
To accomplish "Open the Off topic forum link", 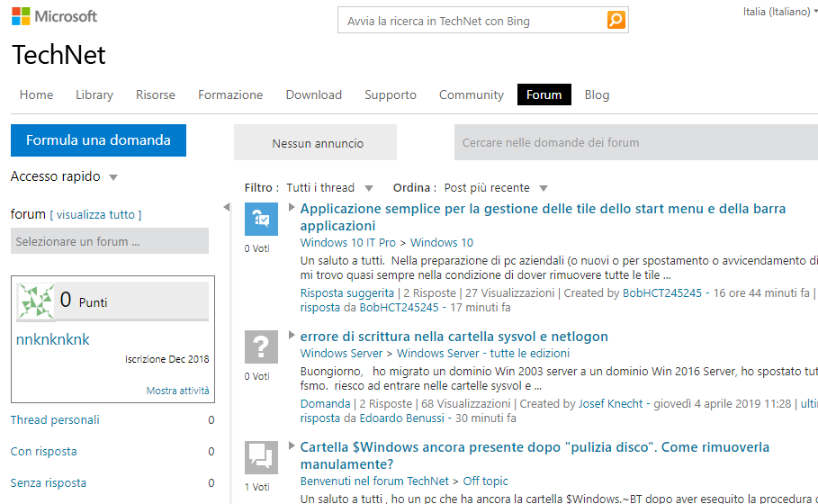I will [x=485, y=481].
